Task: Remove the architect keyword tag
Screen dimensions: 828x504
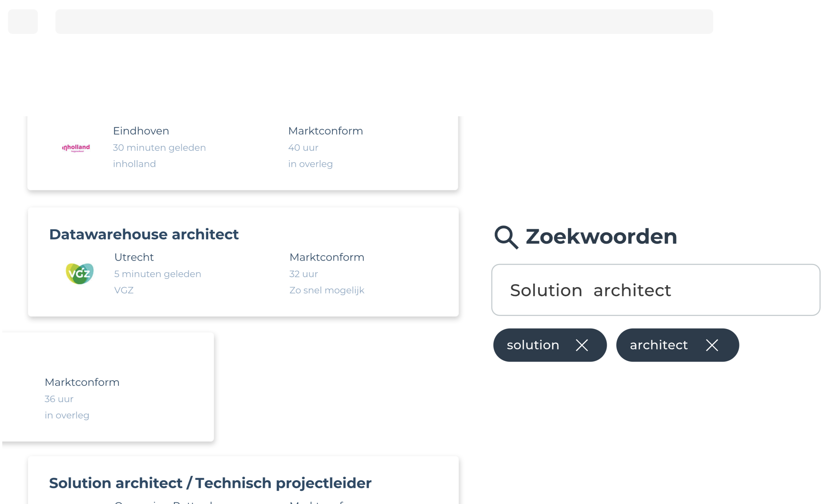Action: click(x=712, y=345)
